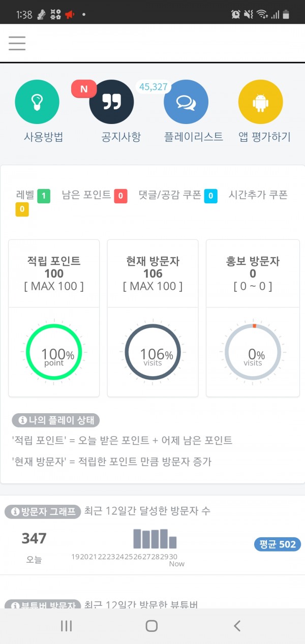
Task: Tap the 45,327 playlist count badge
Action: (x=153, y=87)
